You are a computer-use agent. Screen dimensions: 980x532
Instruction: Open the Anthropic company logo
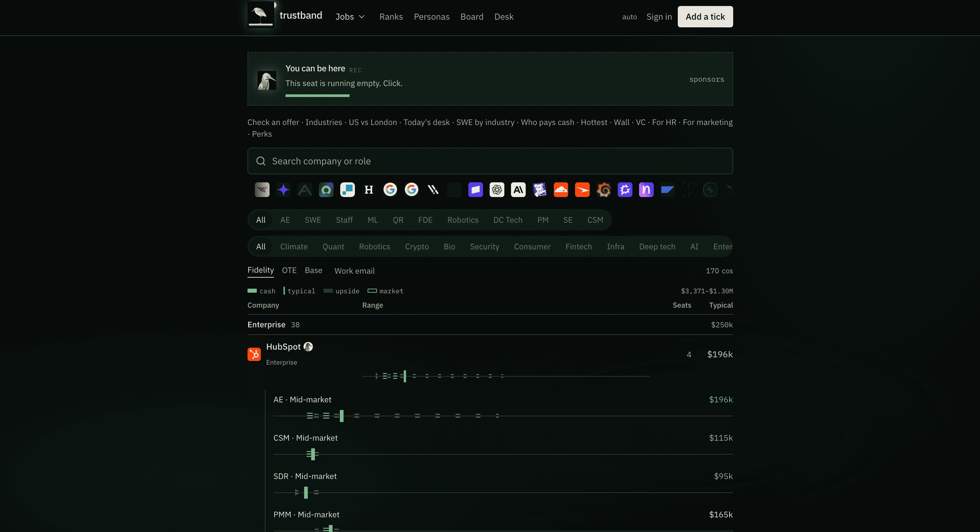(x=518, y=189)
